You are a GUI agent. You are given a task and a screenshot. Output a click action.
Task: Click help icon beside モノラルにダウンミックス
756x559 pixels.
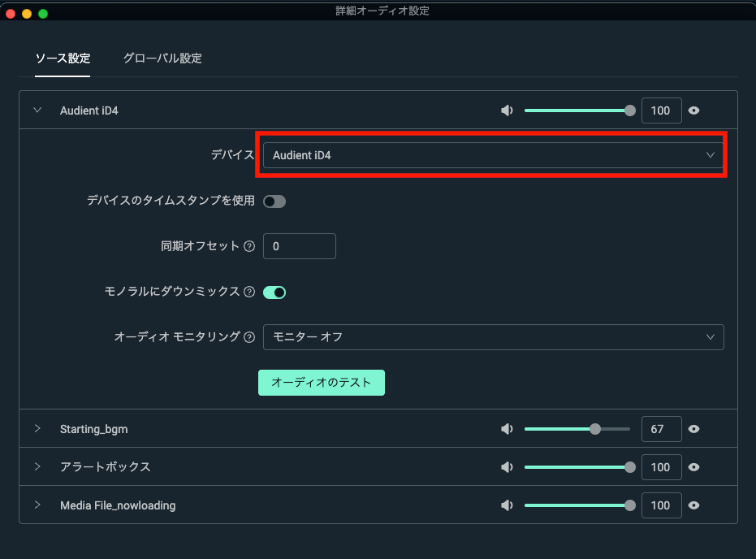pos(249,292)
